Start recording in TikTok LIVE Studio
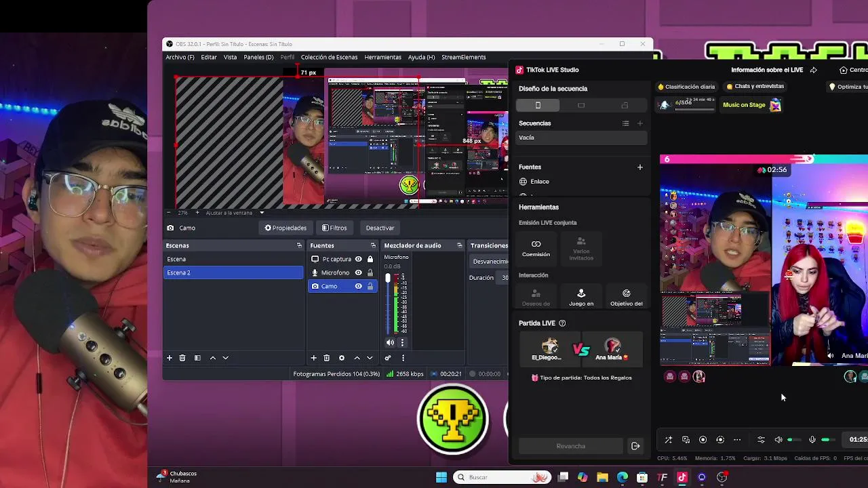Image resolution: width=868 pixels, height=488 pixels. tap(703, 439)
